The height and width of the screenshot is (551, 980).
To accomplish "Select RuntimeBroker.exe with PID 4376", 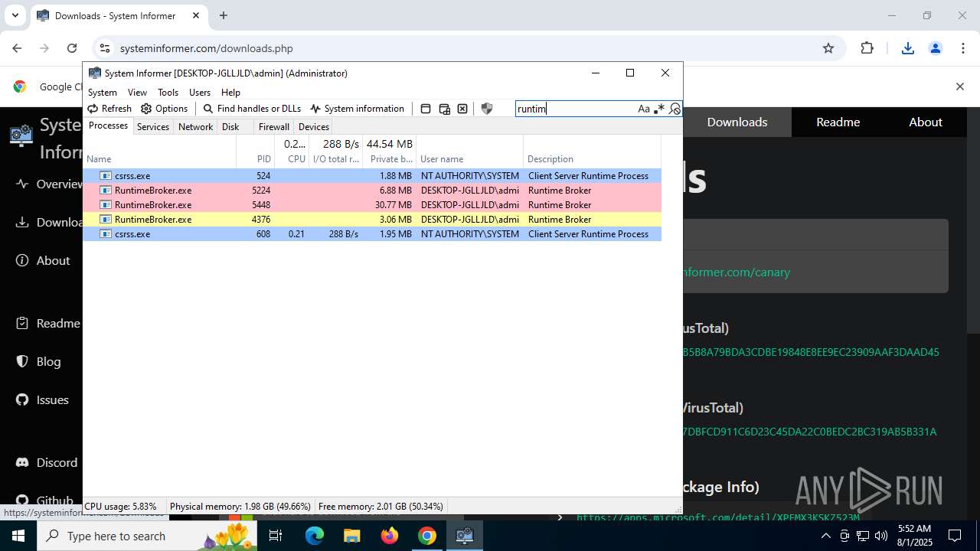I will [372, 220].
